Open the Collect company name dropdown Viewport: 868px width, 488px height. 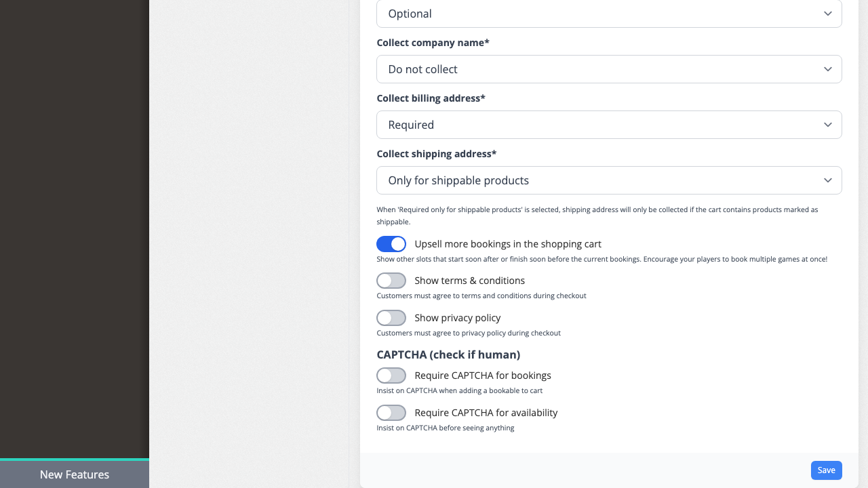coord(609,69)
